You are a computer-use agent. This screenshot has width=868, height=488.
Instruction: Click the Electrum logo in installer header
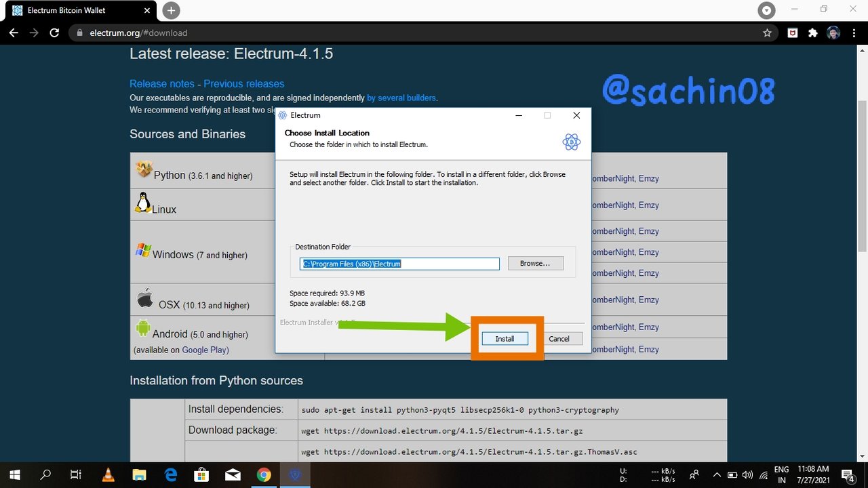[x=571, y=142]
